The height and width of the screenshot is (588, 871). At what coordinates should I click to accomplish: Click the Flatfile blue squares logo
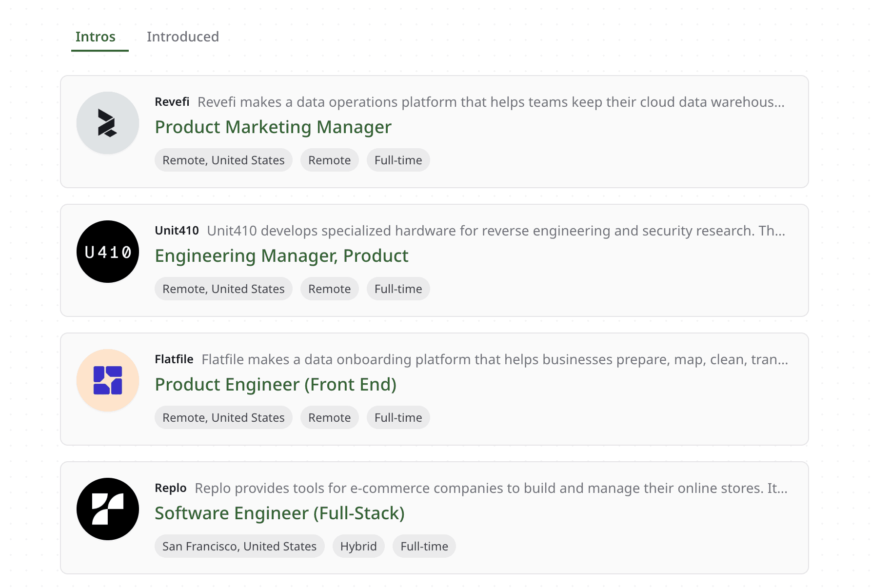tap(107, 380)
